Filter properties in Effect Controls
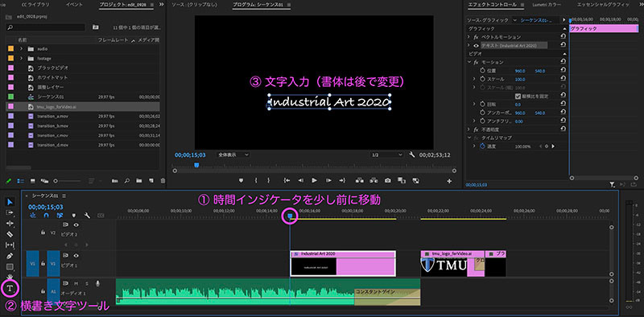644x317 pixels. click(612, 185)
